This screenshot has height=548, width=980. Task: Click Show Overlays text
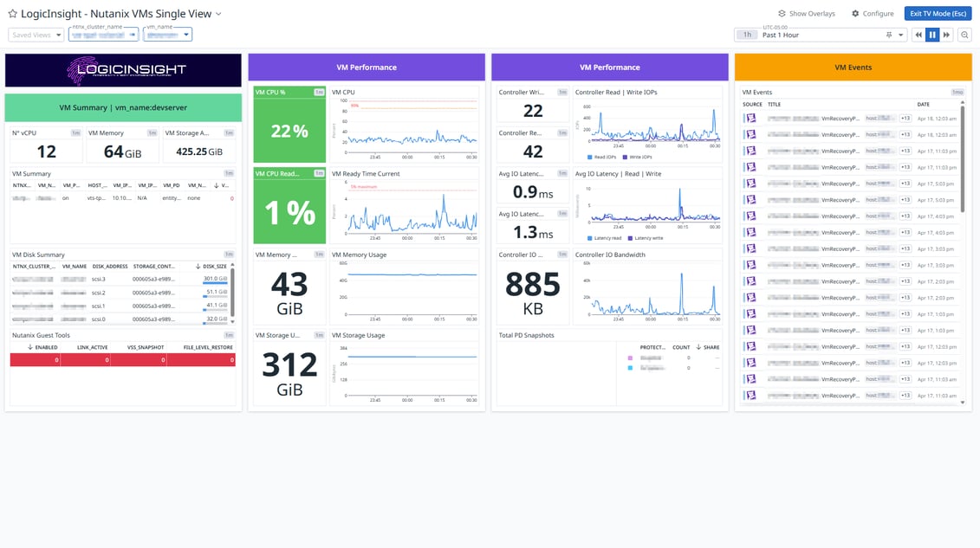pyautogui.click(x=812, y=14)
